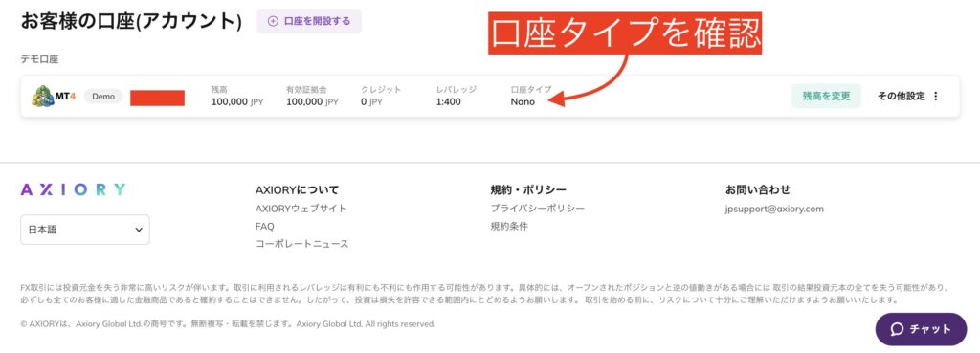Select the 口座タイプ value Nano

coord(523,101)
